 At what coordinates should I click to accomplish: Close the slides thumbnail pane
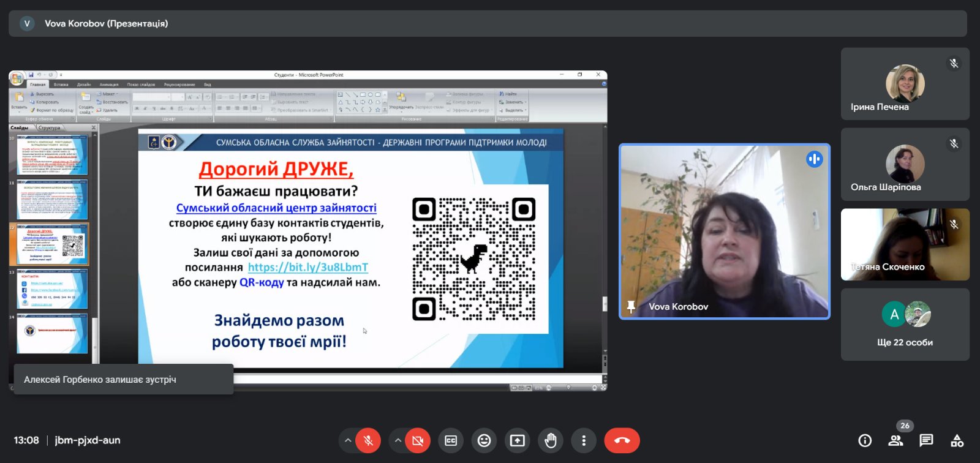(94, 128)
